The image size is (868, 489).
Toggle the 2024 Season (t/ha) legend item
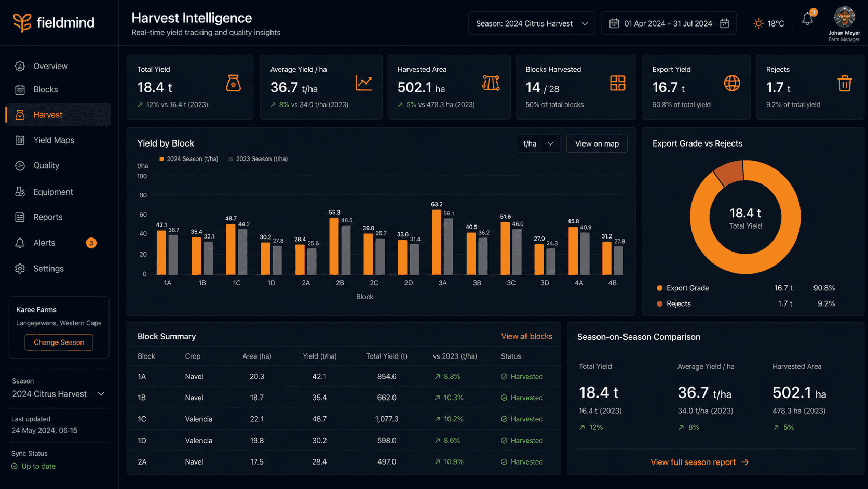(188, 159)
